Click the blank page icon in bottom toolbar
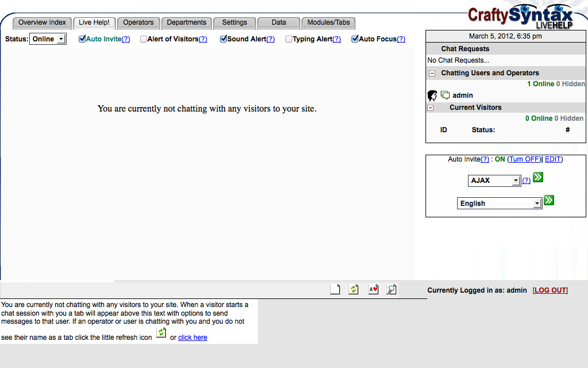 point(335,289)
